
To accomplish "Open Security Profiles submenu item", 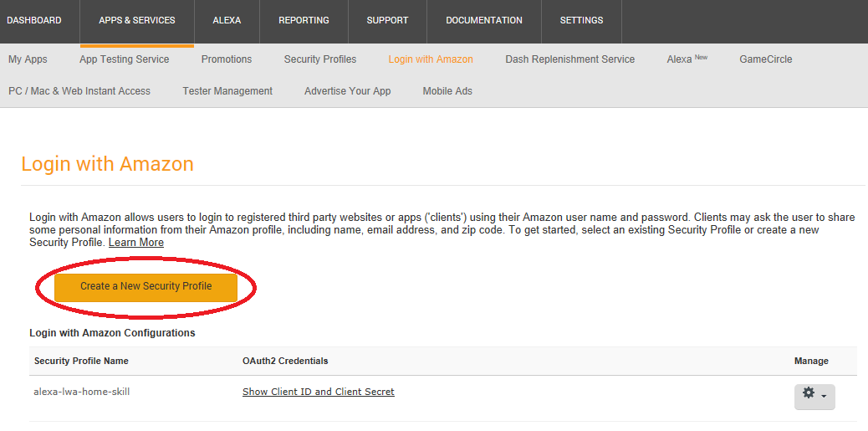I will [320, 59].
